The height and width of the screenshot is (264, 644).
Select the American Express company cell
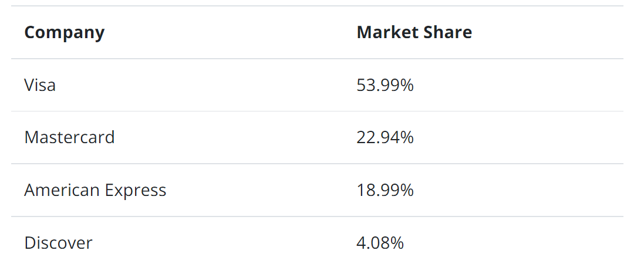pos(95,190)
